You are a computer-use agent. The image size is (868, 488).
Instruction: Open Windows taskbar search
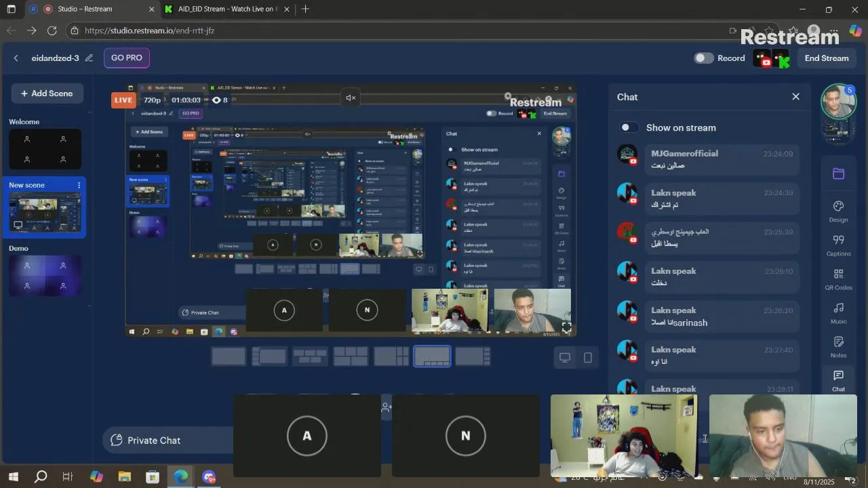[41, 477]
